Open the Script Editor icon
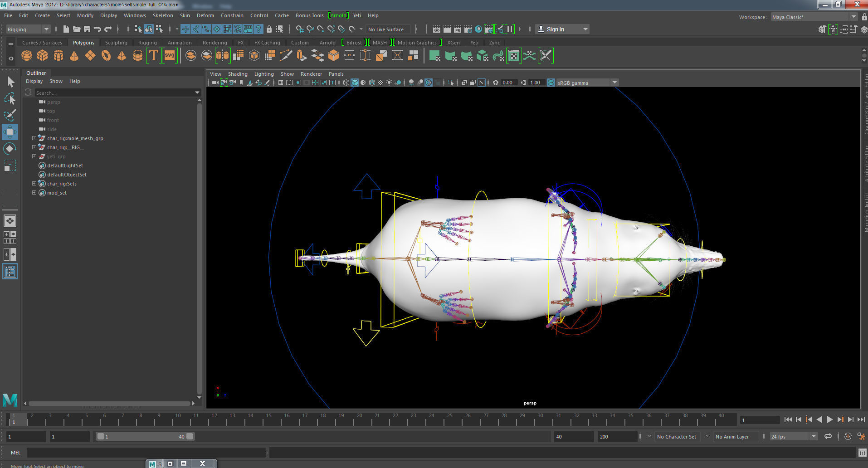Screen dimensions: 868x468 coord(862,452)
